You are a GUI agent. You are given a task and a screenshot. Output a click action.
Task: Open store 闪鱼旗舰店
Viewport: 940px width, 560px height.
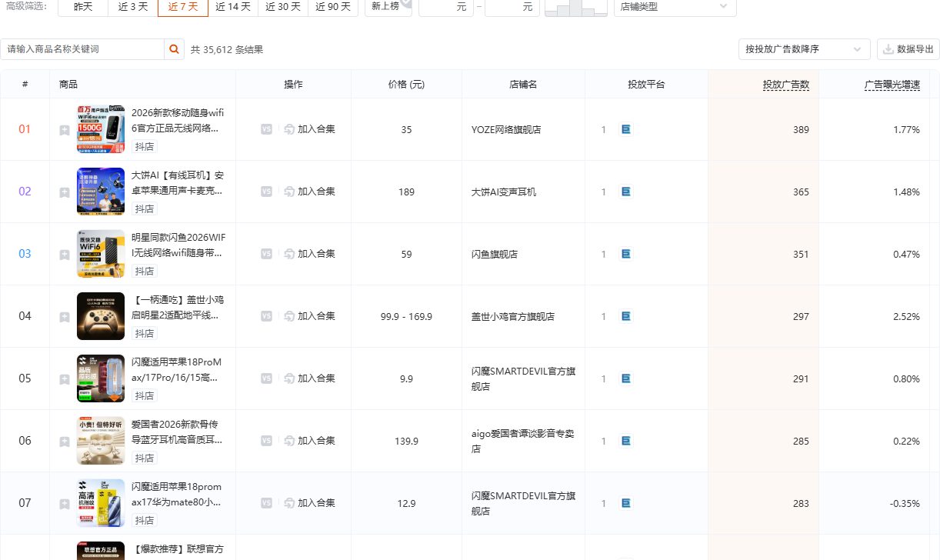coord(495,255)
